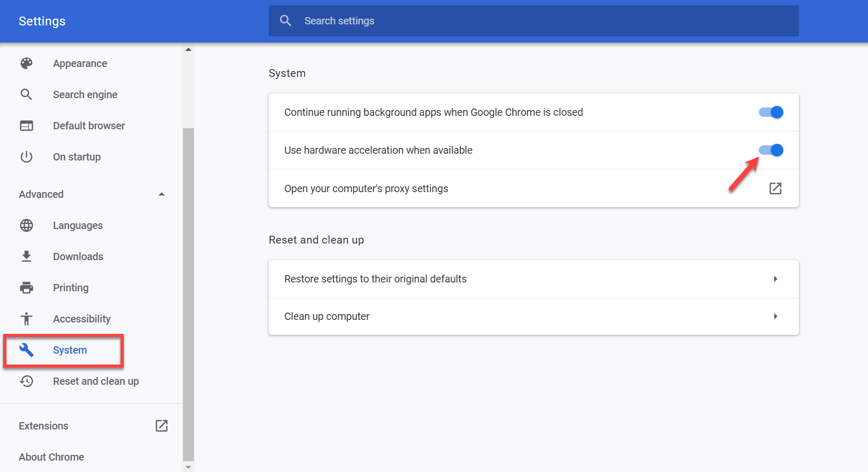This screenshot has width=868, height=472.
Task: Click the On startup power icon
Action: tap(27, 157)
